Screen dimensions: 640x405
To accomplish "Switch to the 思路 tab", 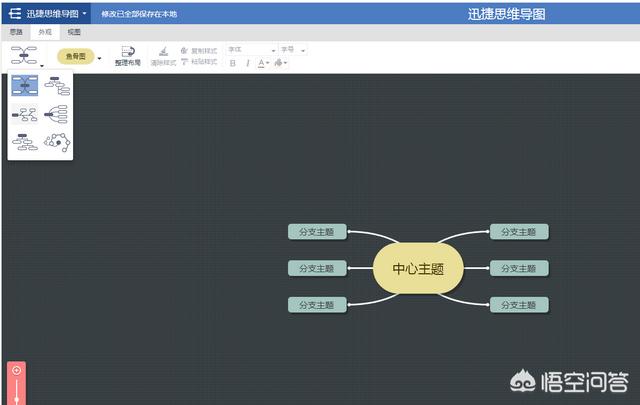I will (16, 32).
